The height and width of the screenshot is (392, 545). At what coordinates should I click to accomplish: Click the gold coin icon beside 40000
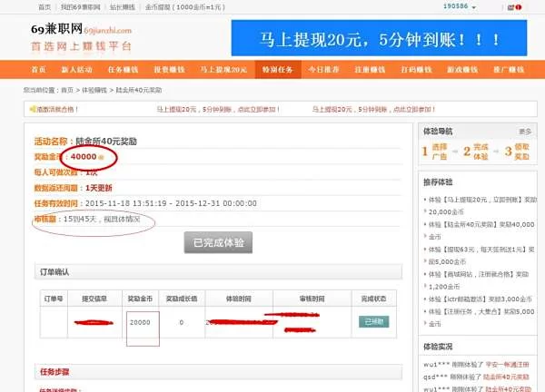coord(102,156)
